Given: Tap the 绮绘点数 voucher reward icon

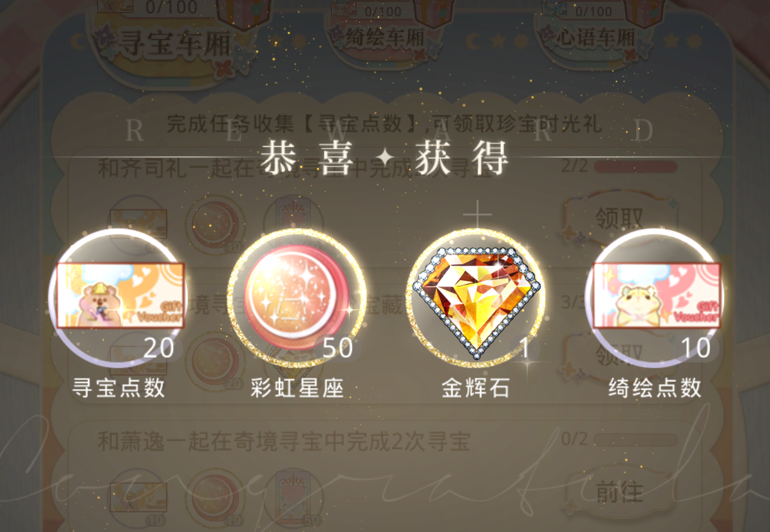Looking at the screenshot, I should point(654,298).
